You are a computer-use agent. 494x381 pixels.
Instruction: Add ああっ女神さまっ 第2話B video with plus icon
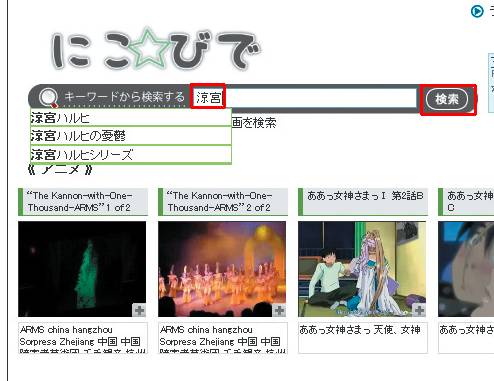click(x=419, y=310)
